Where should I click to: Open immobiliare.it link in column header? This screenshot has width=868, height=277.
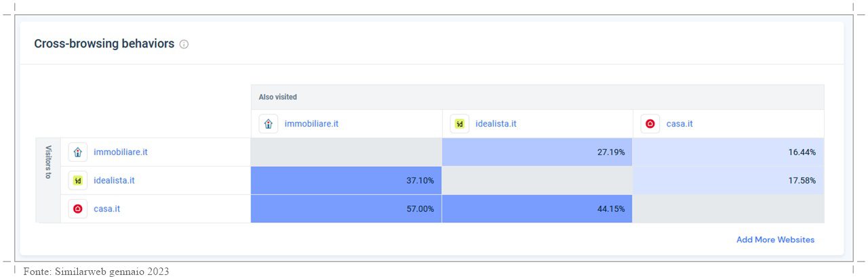(311, 124)
